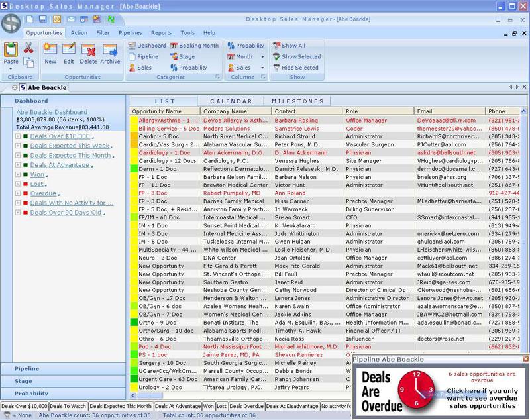530x420 pixels.
Task: Click the Edit opportunity icon
Action: coord(69,52)
